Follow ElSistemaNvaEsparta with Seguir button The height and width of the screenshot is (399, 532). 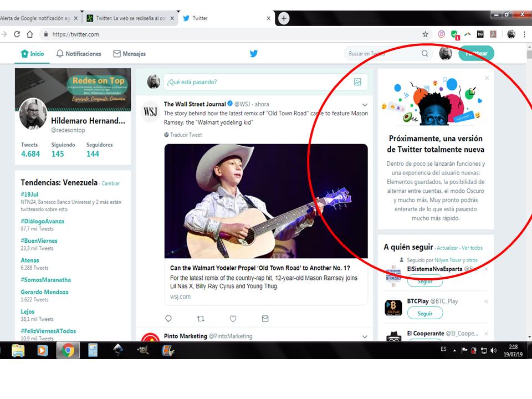425,282
